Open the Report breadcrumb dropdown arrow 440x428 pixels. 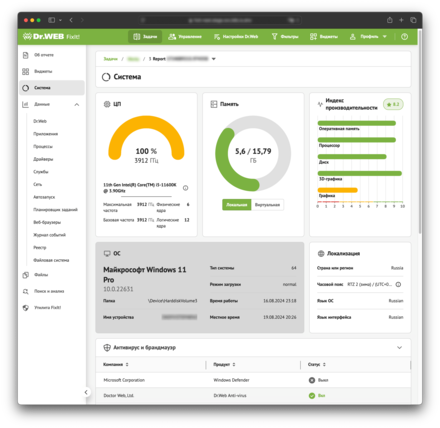coord(214,59)
